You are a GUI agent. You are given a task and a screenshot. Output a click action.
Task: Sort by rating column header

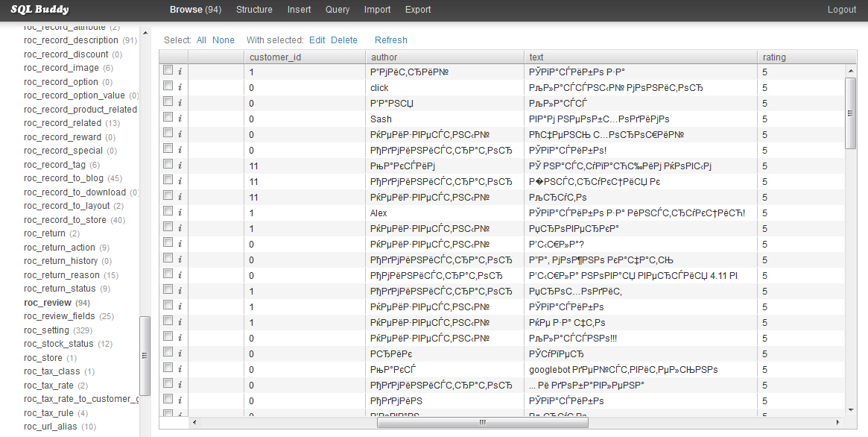(807, 57)
